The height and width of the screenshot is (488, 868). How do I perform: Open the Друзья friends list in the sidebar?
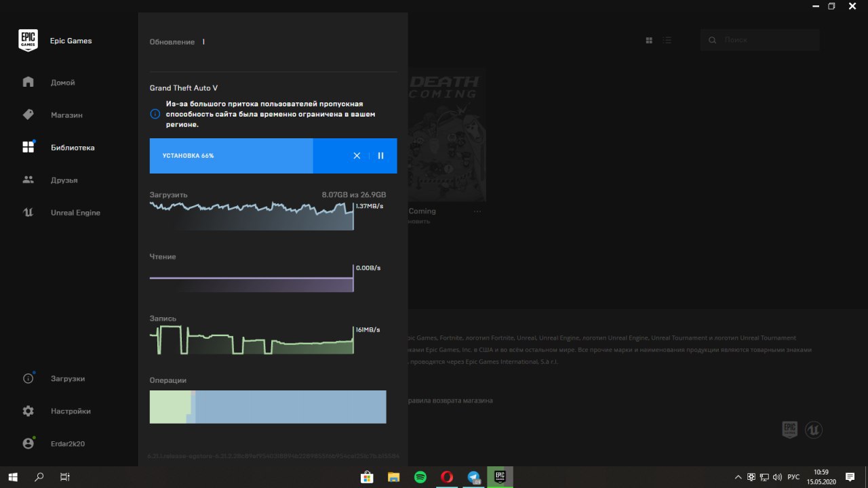[64, 180]
